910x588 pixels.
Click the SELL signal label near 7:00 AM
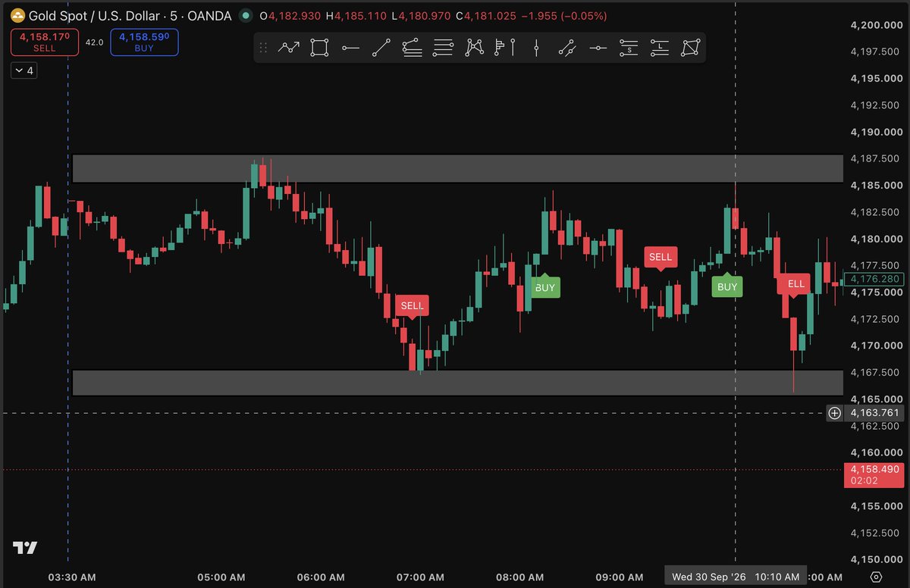[412, 305]
